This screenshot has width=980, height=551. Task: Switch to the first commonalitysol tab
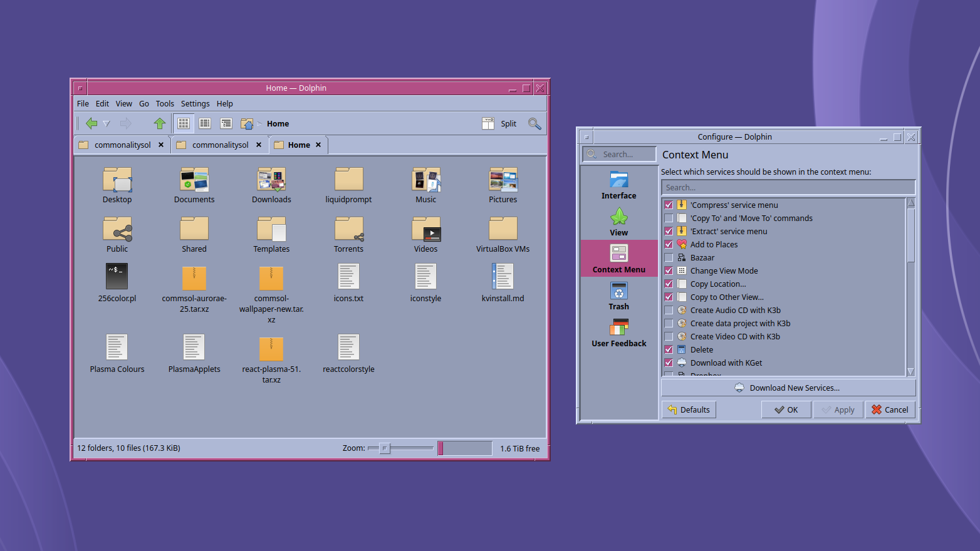tap(122, 145)
